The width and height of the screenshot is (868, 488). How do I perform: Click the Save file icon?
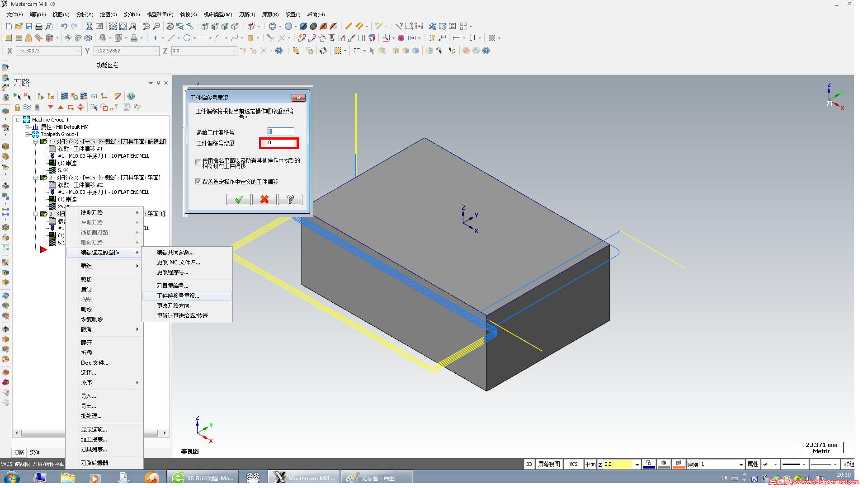[29, 26]
